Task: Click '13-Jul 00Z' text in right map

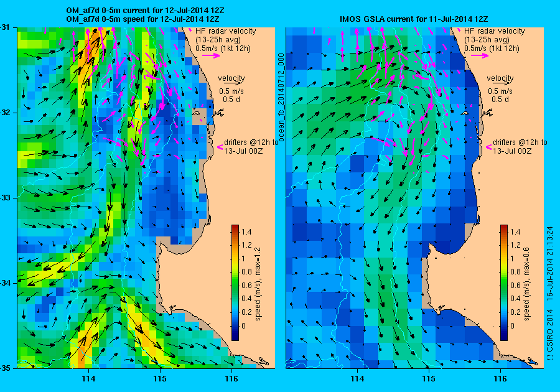Action: click(x=512, y=151)
